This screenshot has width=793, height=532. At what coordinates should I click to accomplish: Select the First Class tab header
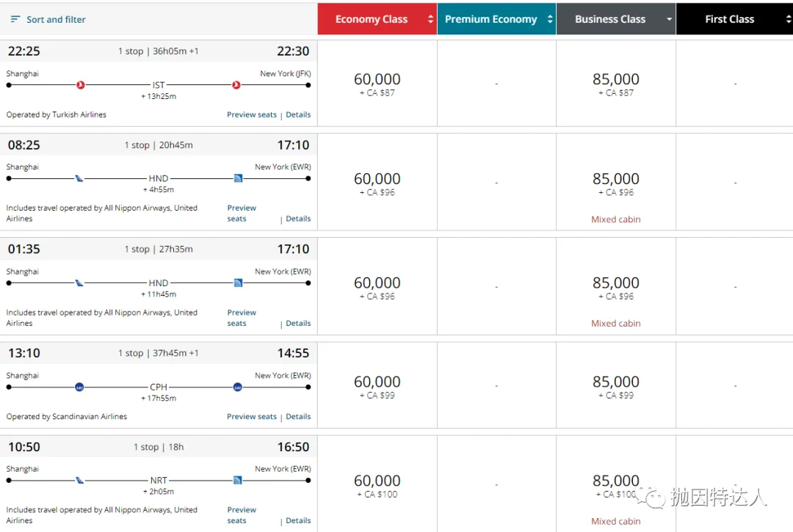click(x=729, y=20)
